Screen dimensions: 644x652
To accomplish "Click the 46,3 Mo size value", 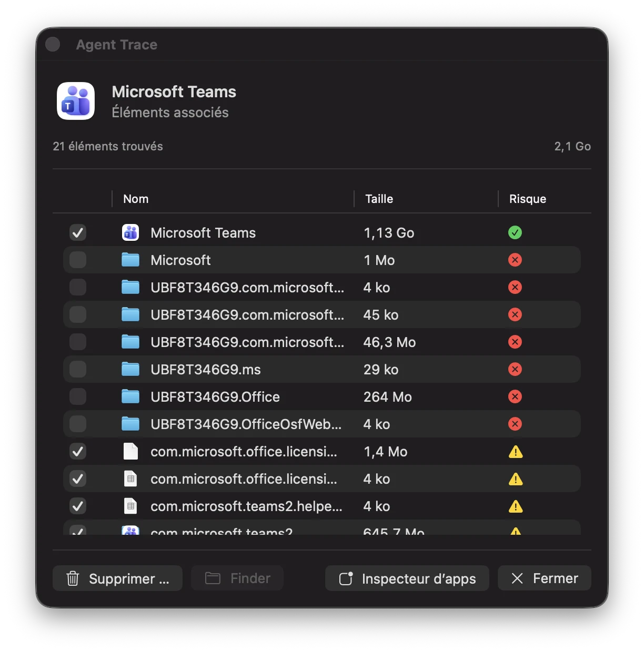I will (390, 342).
